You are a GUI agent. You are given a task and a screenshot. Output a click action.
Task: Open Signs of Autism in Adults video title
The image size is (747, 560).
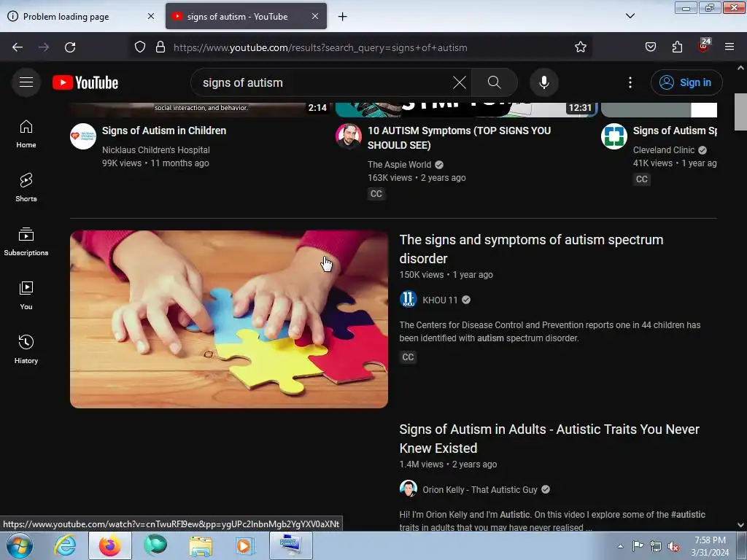tap(549, 438)
